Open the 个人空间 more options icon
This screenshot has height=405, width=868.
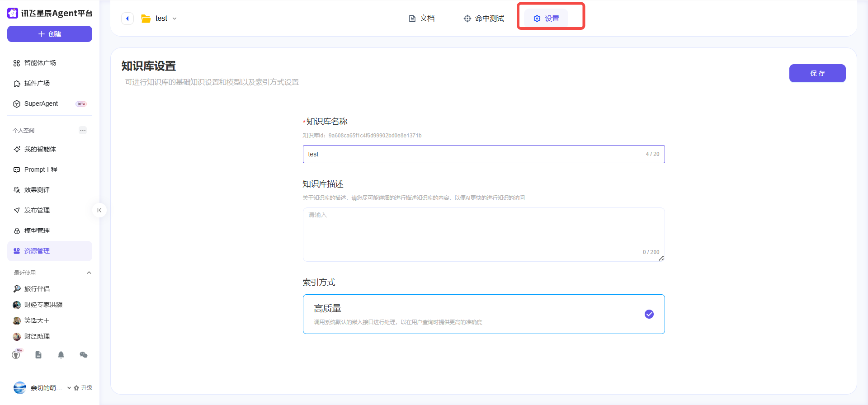(x=83, y=130)
